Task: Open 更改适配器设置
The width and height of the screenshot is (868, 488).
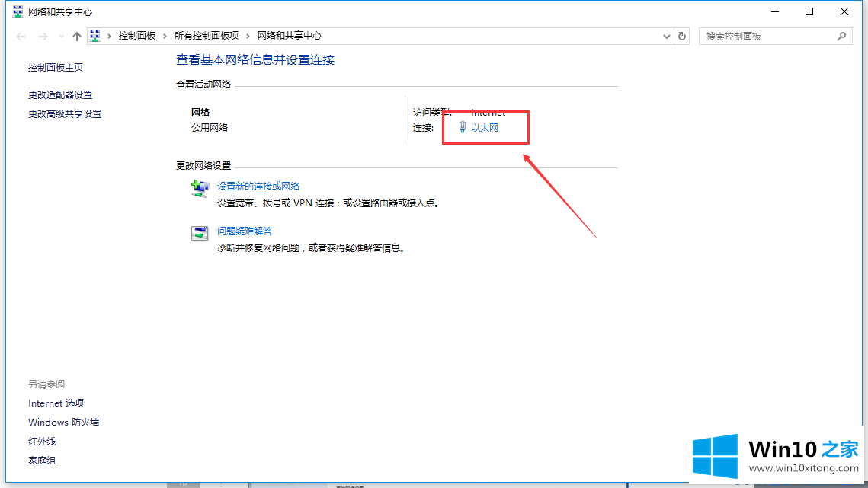Action: tap(60, 94)
